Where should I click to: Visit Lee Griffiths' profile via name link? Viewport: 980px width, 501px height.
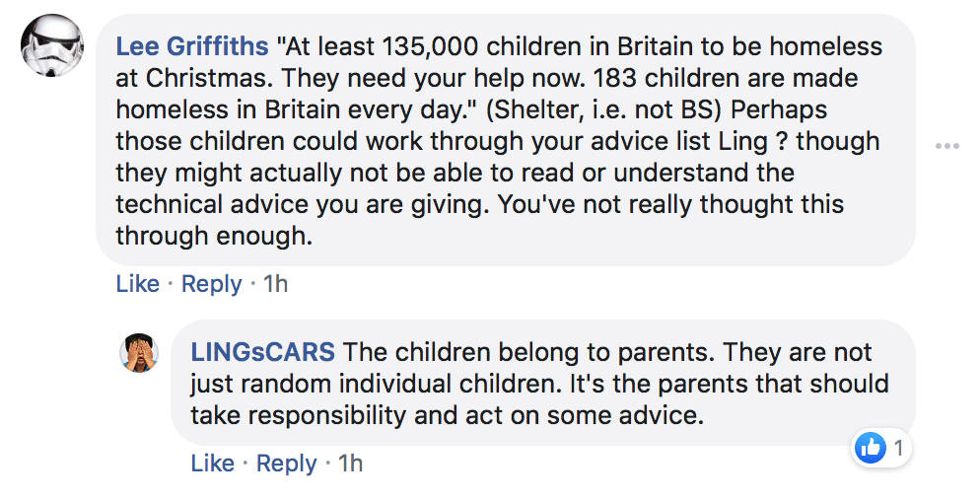click(192, 46)
